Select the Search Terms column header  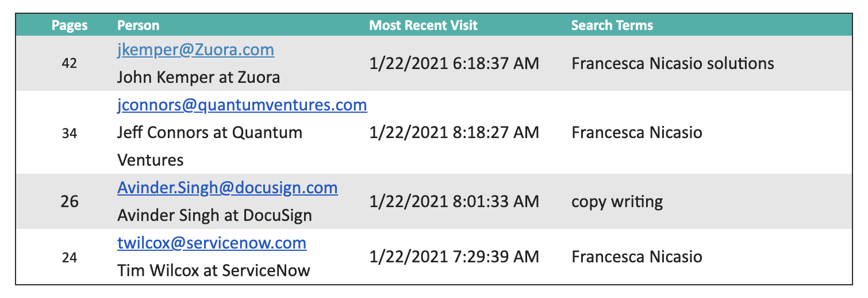pyautogui.click(x=612, y=25)
